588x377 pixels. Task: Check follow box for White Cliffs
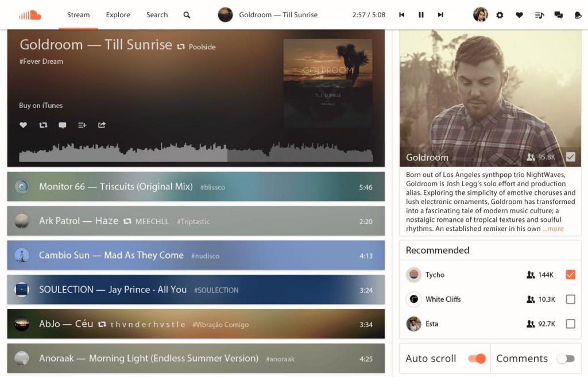[570, 299]
